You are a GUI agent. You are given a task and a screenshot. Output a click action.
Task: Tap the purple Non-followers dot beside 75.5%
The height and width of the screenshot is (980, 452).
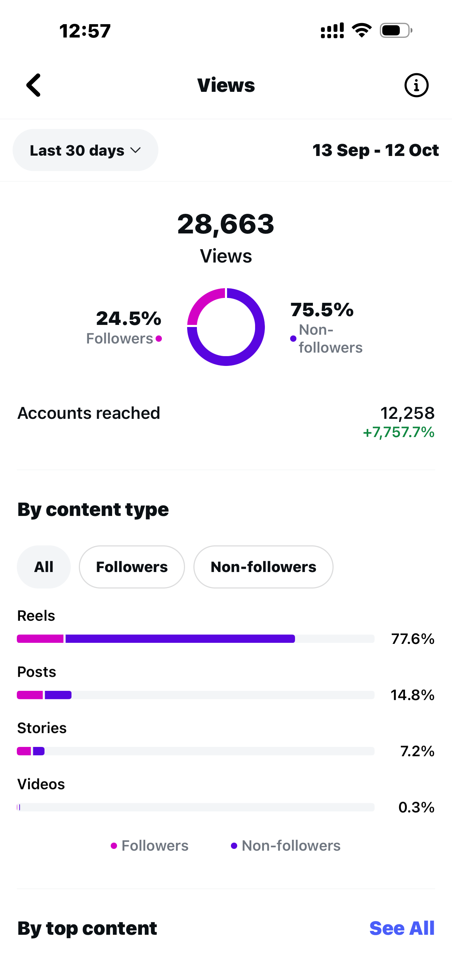coord(293,339)
